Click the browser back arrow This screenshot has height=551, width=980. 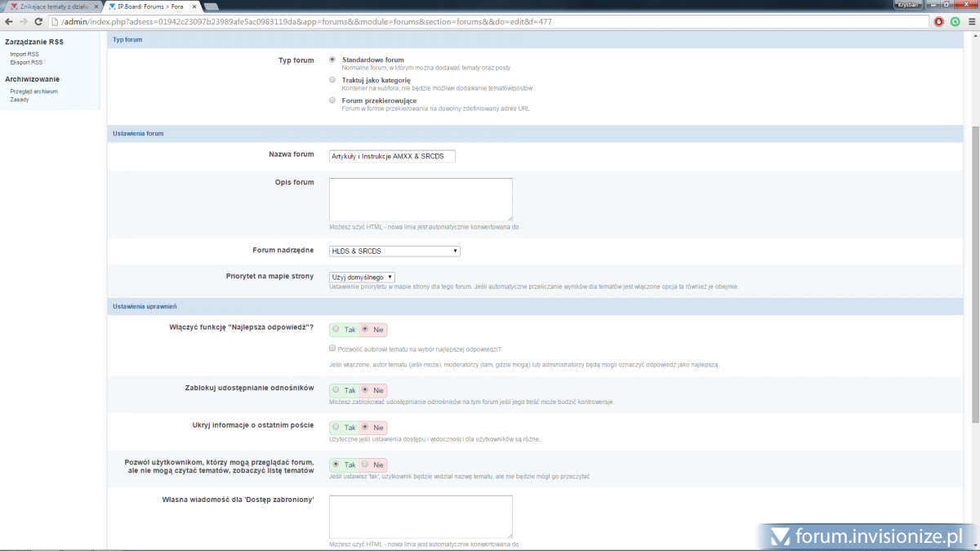tap(9, 21)
